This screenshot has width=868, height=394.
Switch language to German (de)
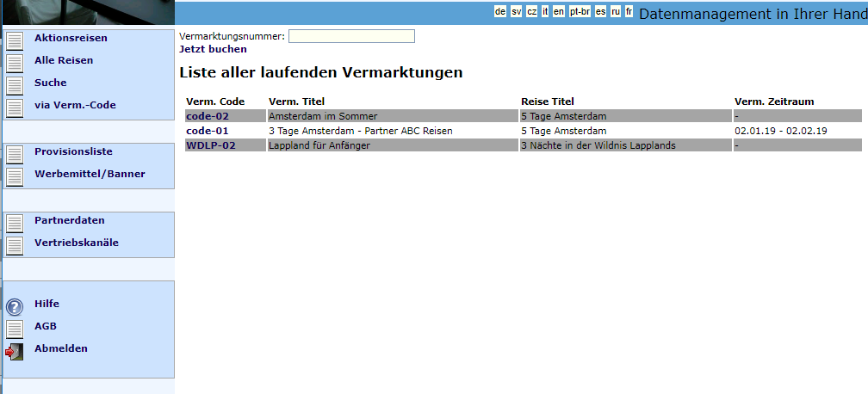(x=500, y=11)
